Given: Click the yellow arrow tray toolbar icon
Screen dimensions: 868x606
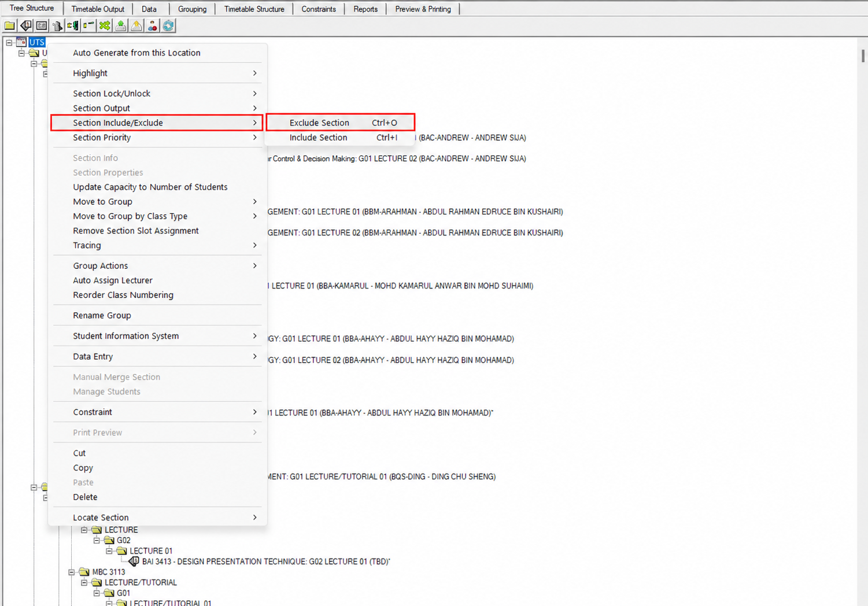Looking at the screenshot, I should tap(136, 25).
